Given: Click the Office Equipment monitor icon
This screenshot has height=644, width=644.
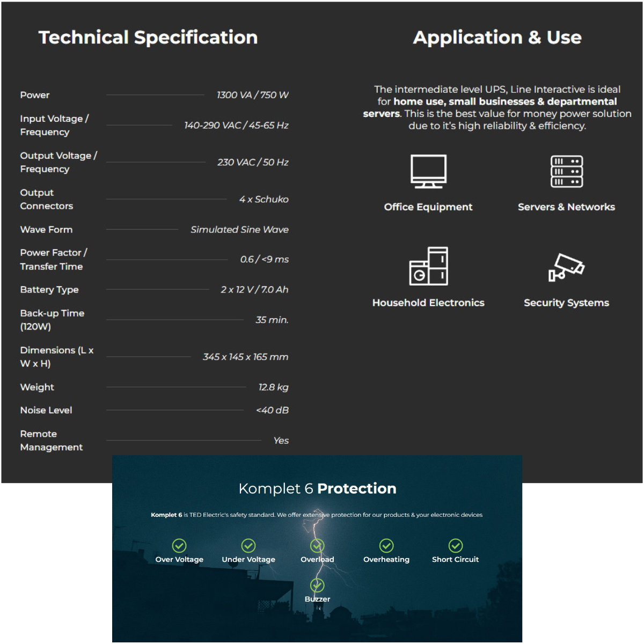Looking at the screenshot, I should (428, 171).
